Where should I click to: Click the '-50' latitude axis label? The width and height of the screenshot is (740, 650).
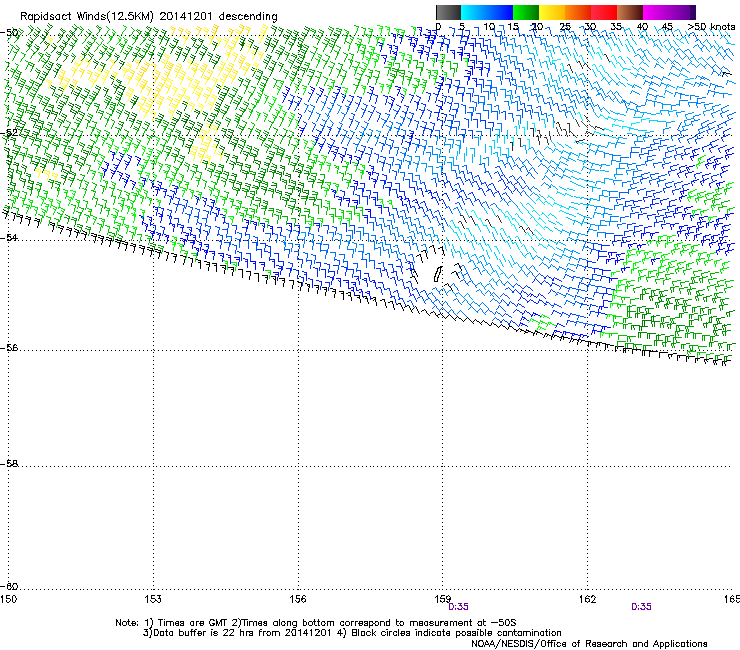(x=9, y=33)
